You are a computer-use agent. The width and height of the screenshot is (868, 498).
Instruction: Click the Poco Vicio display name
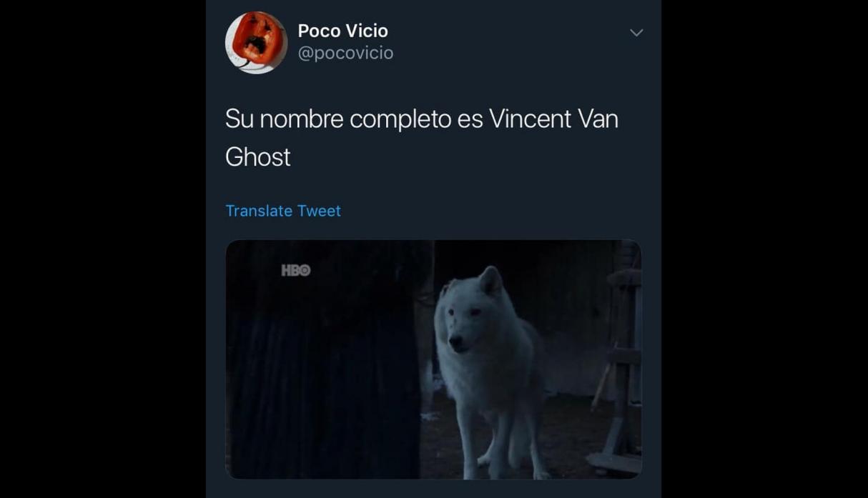(x=342, y=31)
